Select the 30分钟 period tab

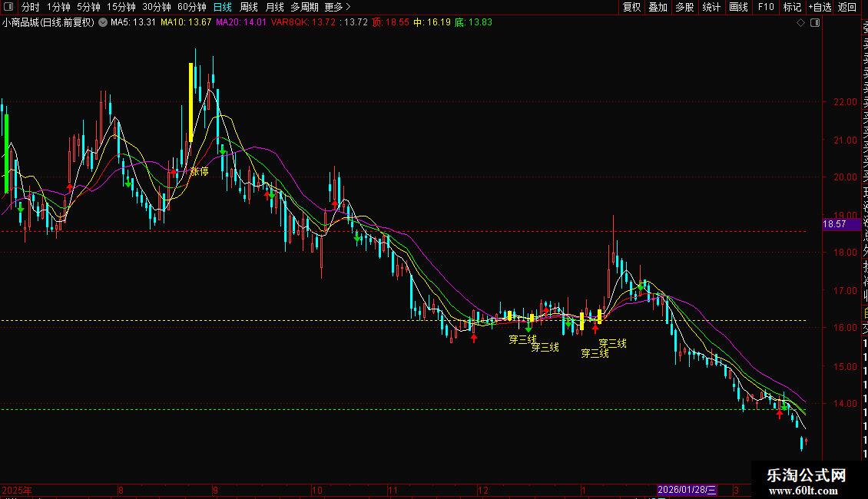point(157,7)
